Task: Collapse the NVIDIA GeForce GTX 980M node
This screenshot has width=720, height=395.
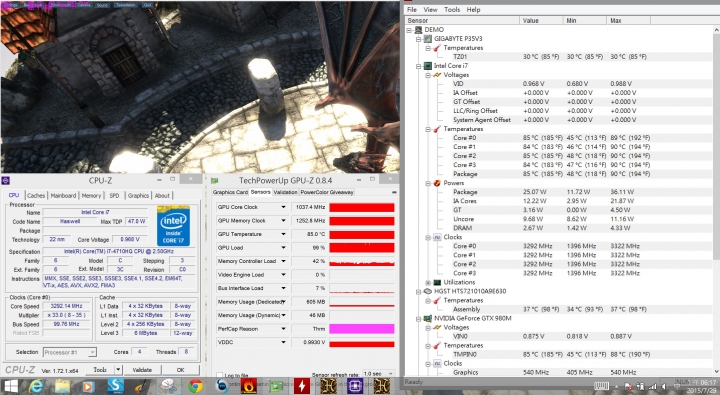Action: click(418, 319)
